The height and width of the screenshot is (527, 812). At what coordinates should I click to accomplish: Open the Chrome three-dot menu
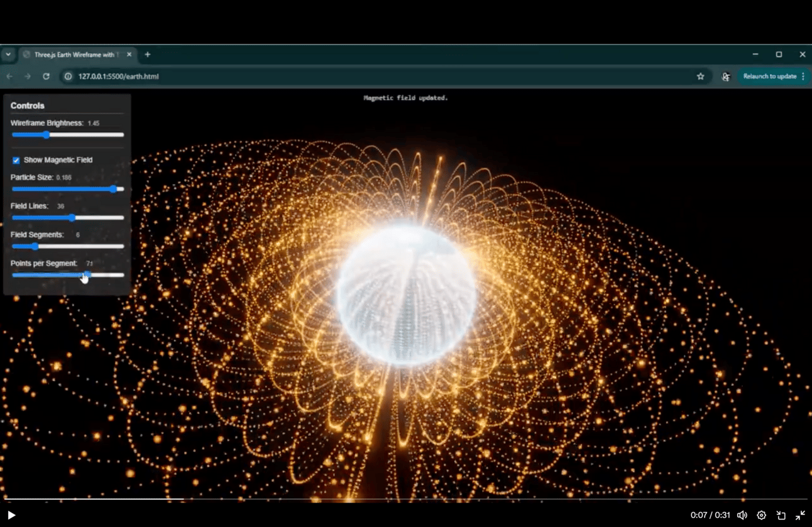[803, 76]
